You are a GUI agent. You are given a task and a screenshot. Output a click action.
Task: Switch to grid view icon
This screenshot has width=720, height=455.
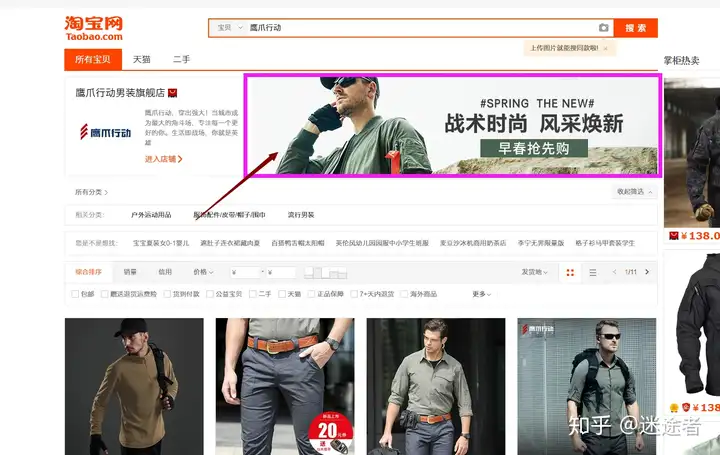point(570,273)
